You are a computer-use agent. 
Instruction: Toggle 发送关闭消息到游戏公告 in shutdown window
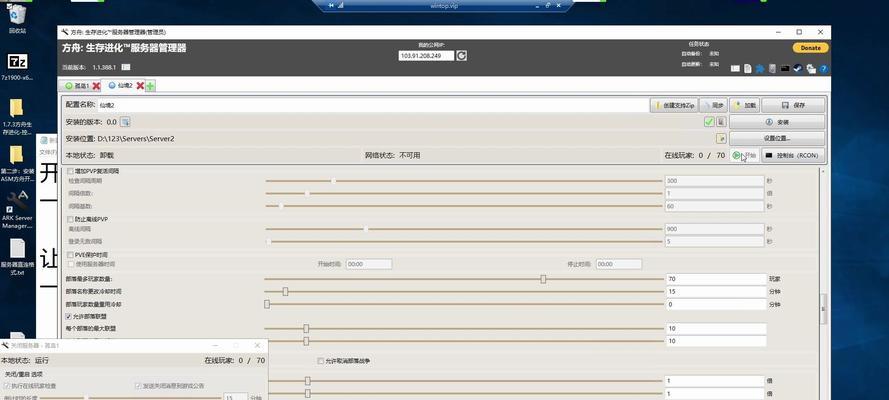click(x=138, y=386)
